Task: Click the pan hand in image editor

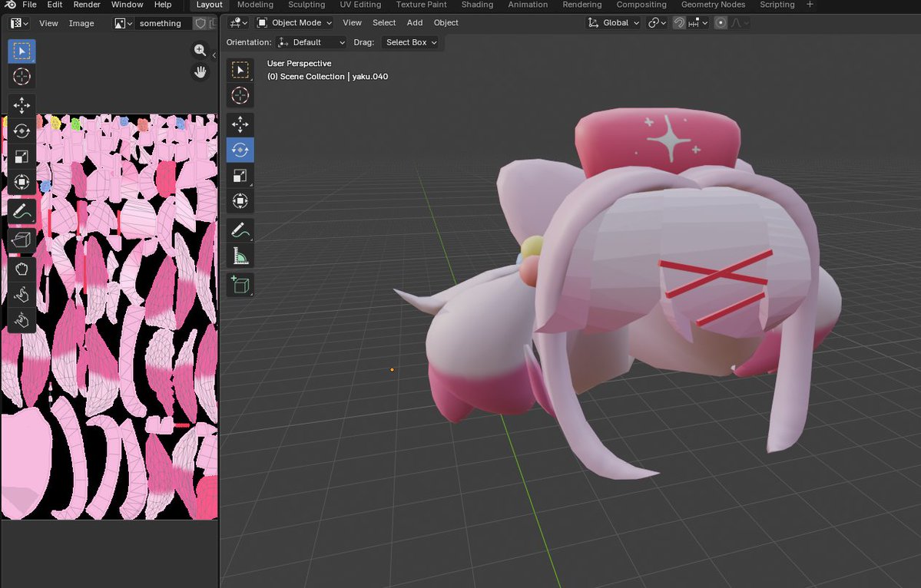Action: [200, 72]
